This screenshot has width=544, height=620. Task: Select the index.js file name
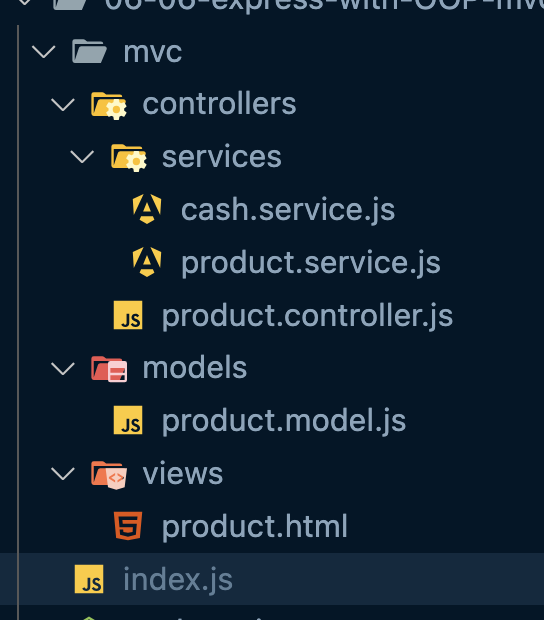(178, 580)
